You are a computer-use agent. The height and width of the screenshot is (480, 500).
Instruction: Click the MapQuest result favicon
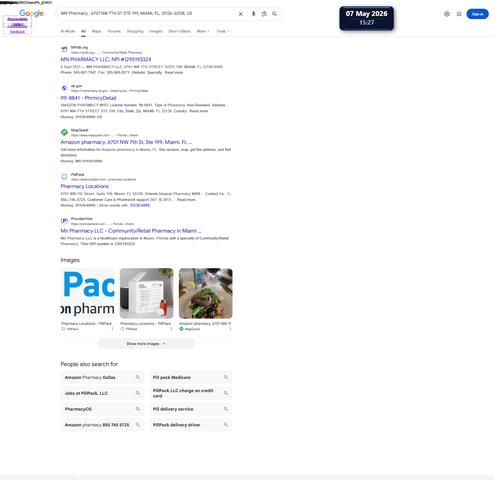[64, 132]
